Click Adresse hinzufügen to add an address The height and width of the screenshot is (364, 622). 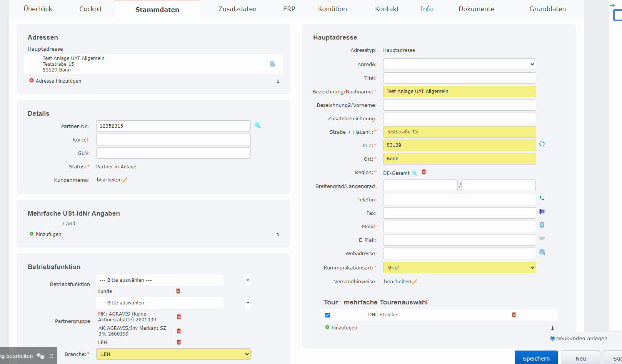pyautogui.click(x=58, y=81)
